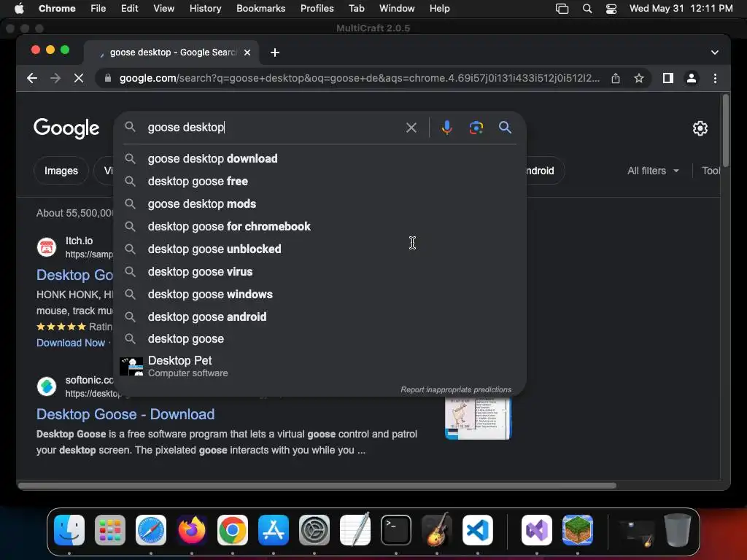Image resolution: width=747 pixels, height=560 pixels.
Task: Open Spotlight search in menu bar
Action: (587, 9)
